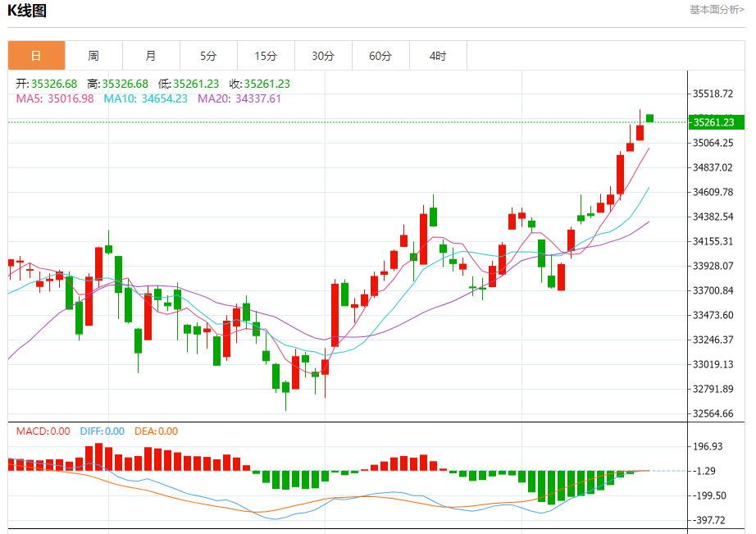This screenshot has width=756, height=534.
Task: Open the 60分 interval tab
Action: click(380, 56)
